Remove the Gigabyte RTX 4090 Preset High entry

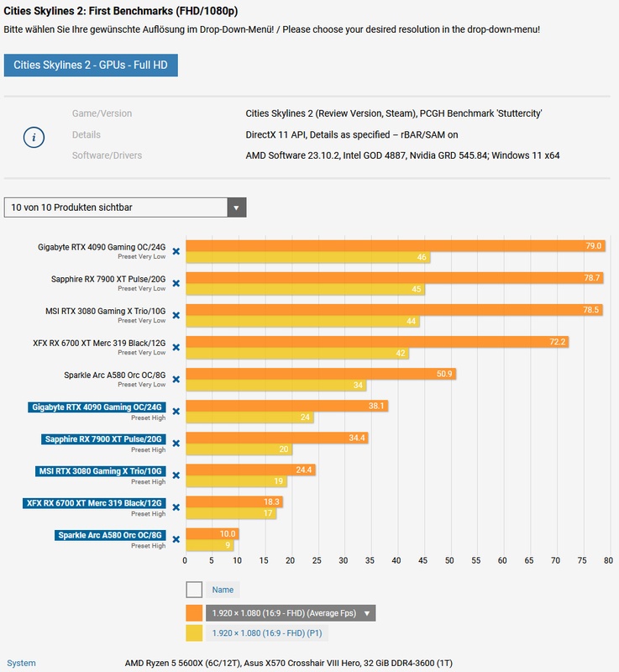pyautogui.click(x=176, y=411)
